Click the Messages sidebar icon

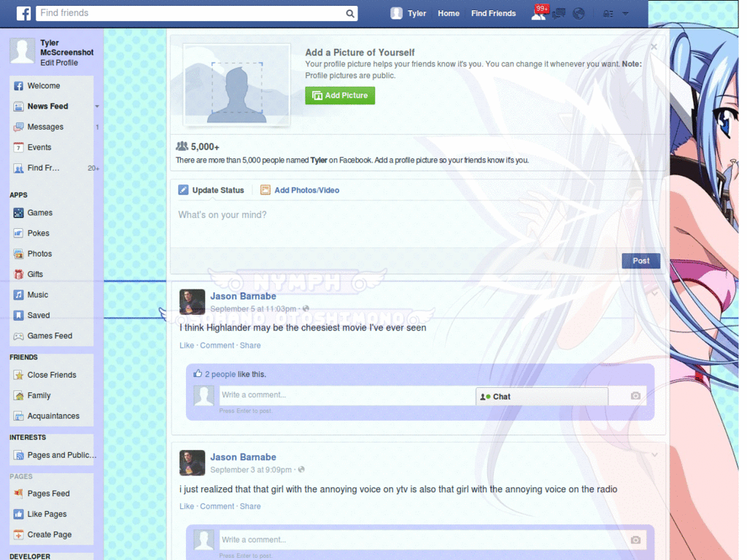tap(18, 127)
